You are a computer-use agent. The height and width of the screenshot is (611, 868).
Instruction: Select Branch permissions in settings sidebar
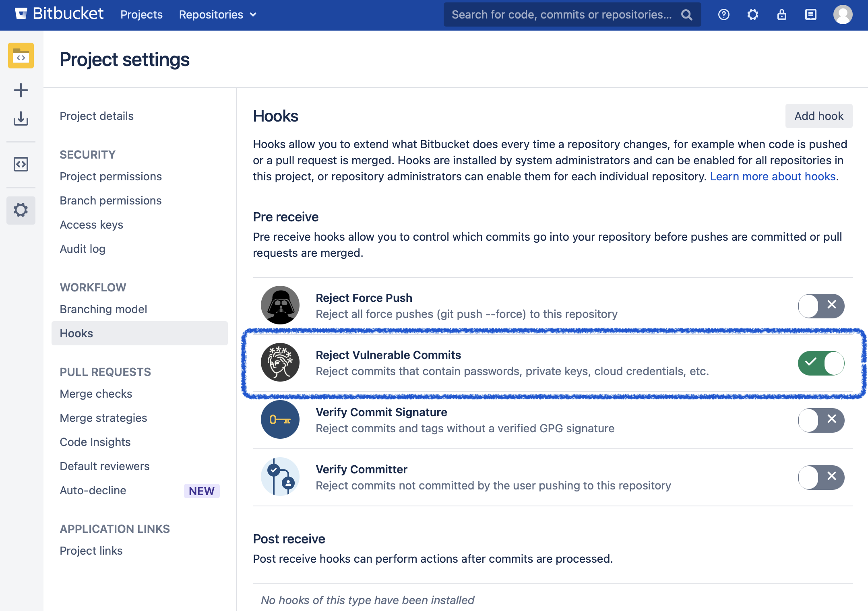click(110, 200)
